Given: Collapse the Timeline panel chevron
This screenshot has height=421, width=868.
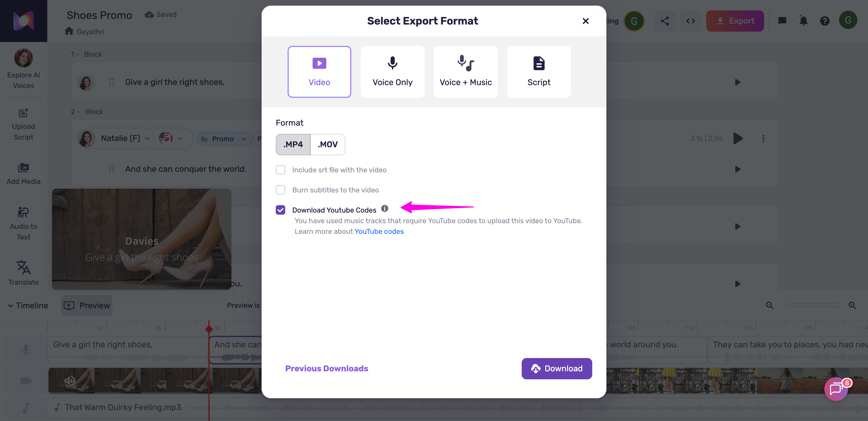Looking at the screenshot, I should 10,306.
